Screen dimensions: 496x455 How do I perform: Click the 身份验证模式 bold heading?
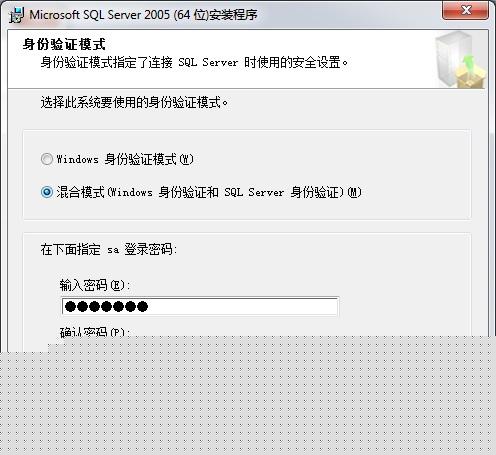64,44
